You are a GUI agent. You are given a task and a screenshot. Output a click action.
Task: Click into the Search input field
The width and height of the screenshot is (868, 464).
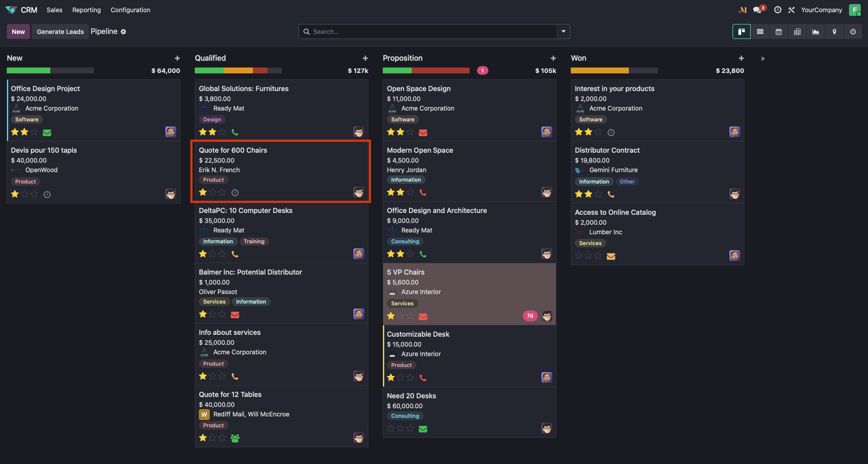point(430,32)
